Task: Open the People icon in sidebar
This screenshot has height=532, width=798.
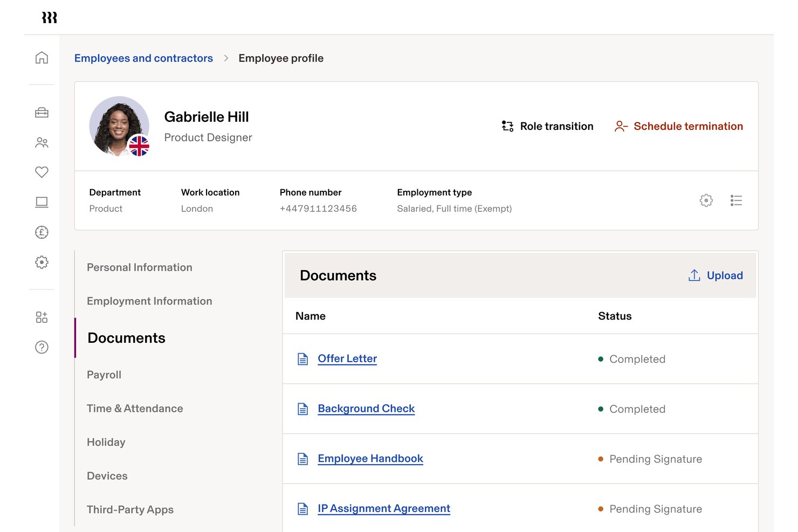Action: tap(42, 142)
